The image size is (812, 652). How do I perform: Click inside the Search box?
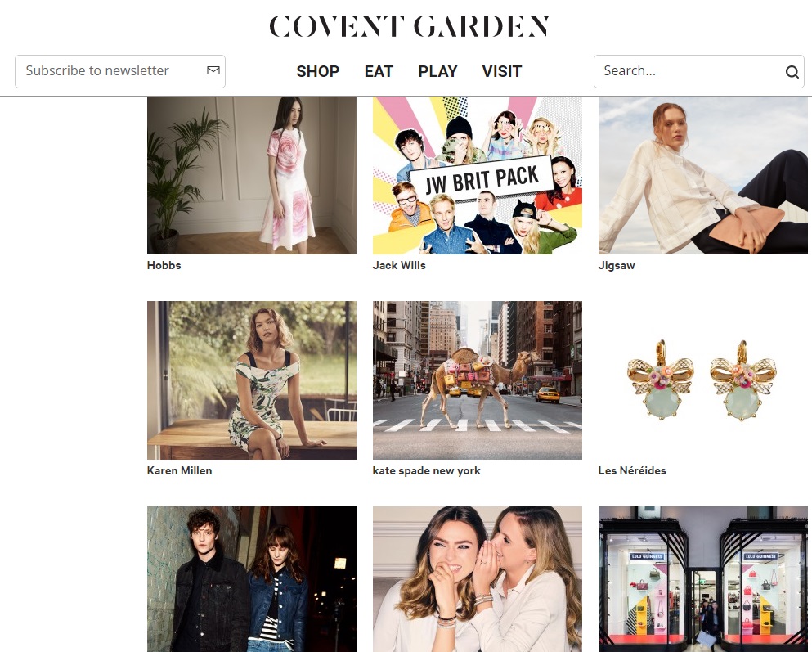[x=698, y=71]
